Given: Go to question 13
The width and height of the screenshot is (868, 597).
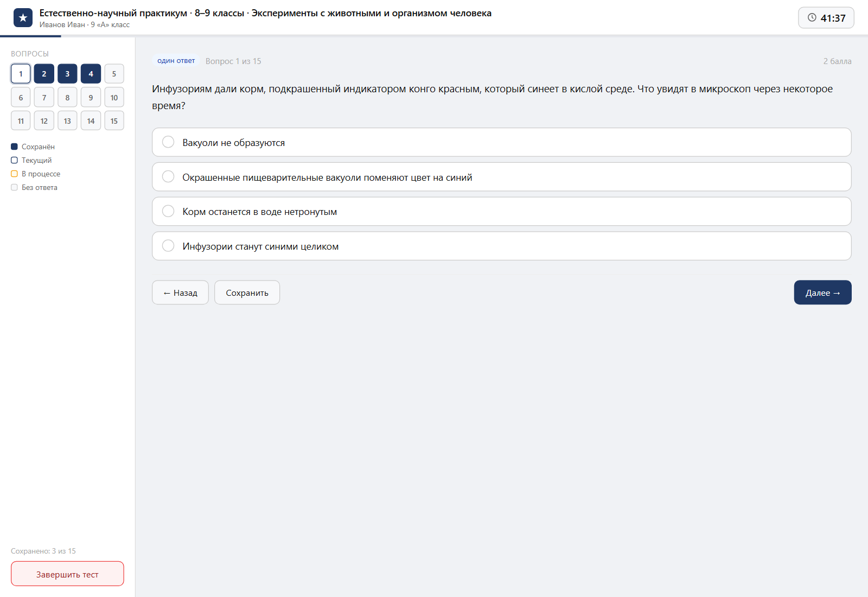Looking at the screenshot, I should [x=67, y=121].
